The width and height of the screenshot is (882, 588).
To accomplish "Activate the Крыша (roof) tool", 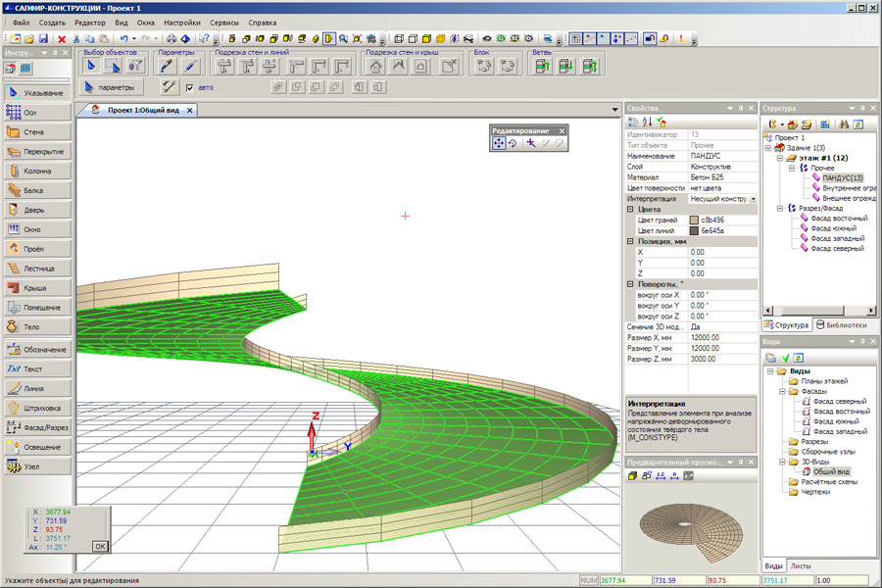I will [37, 287].
